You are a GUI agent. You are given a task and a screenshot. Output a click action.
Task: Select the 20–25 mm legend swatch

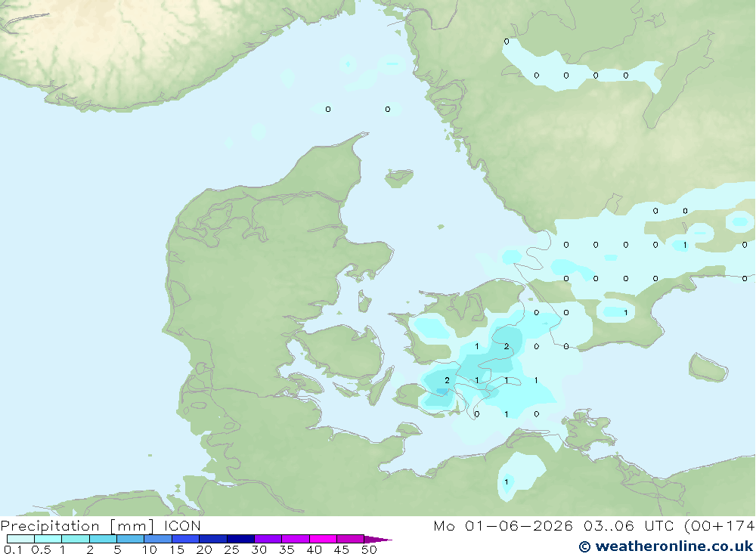212,539
